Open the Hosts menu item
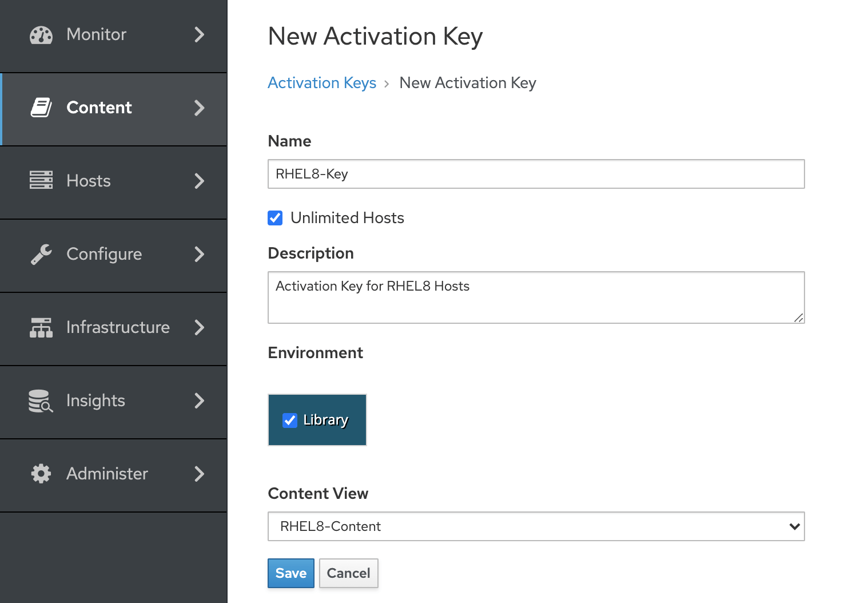Image resolution: width=868 pixels, height=603 pixels. [x=89, y=181]
